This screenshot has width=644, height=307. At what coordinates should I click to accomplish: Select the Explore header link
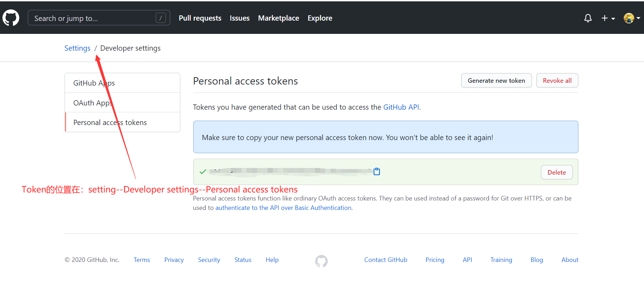pyautogui.click(x=320, y=18)
